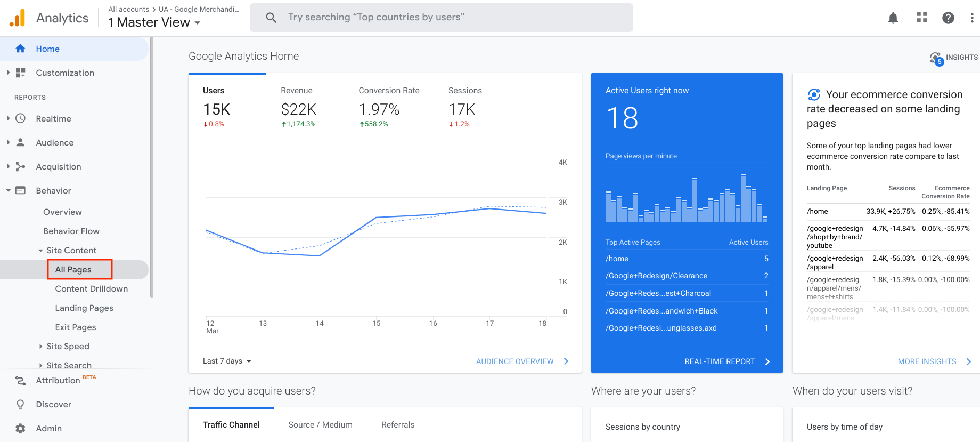The width and height of the screenshot is (980, 442).
Task: Open the 1 Master View selector
Action: coord(154,22)
